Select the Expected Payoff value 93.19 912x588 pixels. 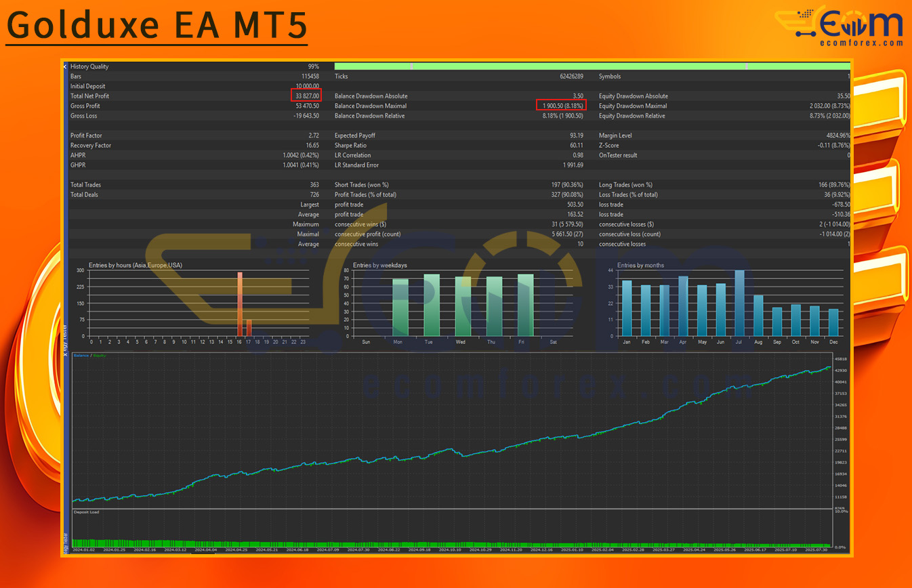[577, 135]
